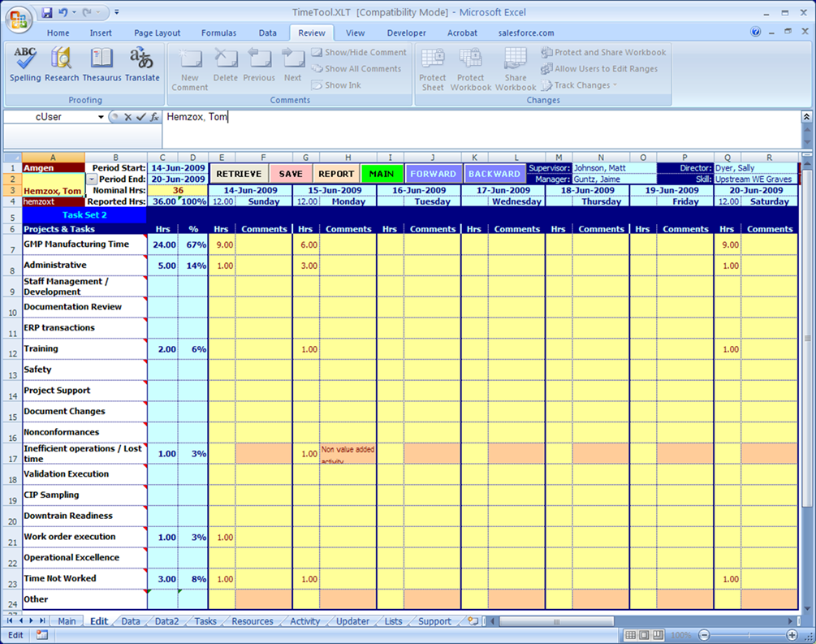Click the red SAVE button

tap(291, 174)
